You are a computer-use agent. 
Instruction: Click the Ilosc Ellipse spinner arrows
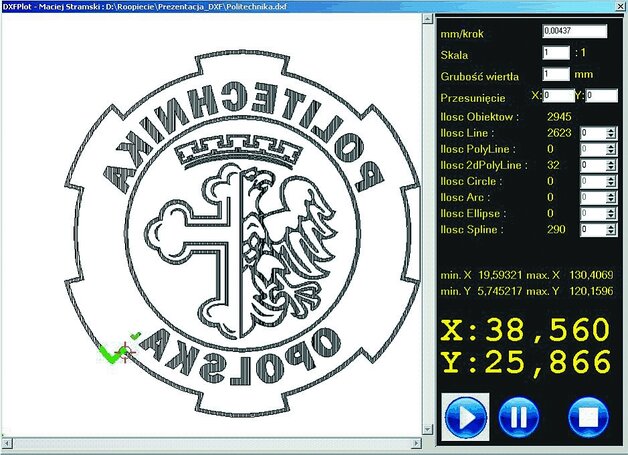point(610,213)
